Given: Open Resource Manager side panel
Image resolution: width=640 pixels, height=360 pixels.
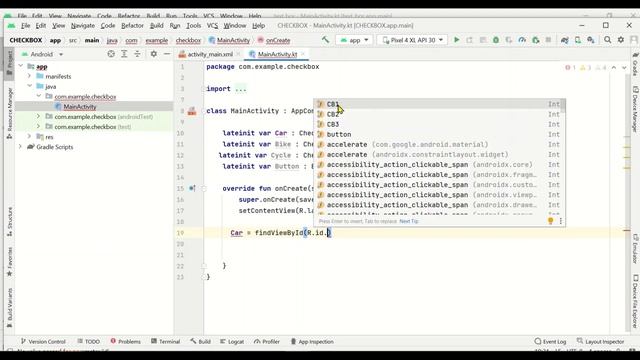Looking at the screenshot, I should [9, 113].
